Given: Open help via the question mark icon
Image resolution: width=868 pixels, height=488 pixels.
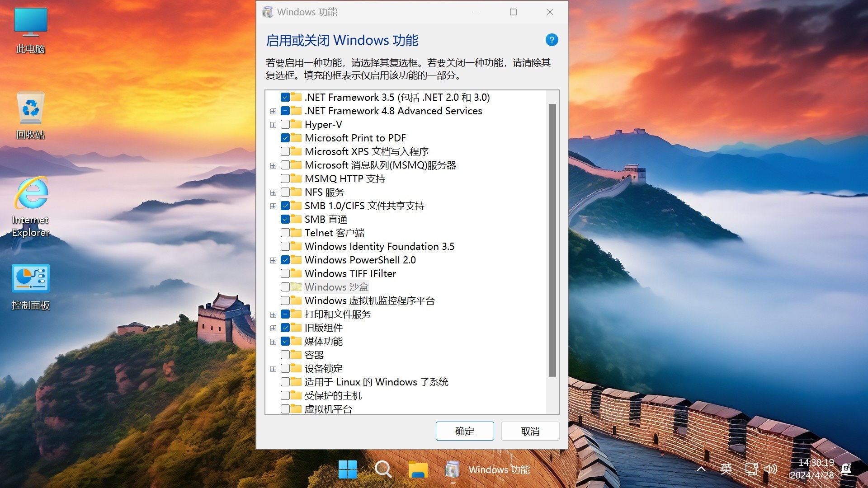Looking at the screenshot, I should 551,40.
